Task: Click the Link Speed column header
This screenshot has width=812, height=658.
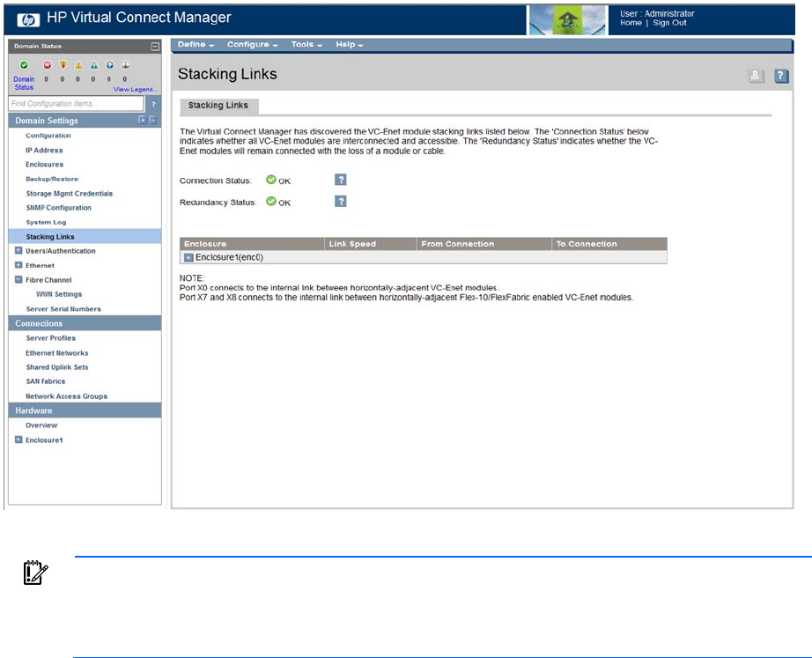Action: (x=370, y=244)
